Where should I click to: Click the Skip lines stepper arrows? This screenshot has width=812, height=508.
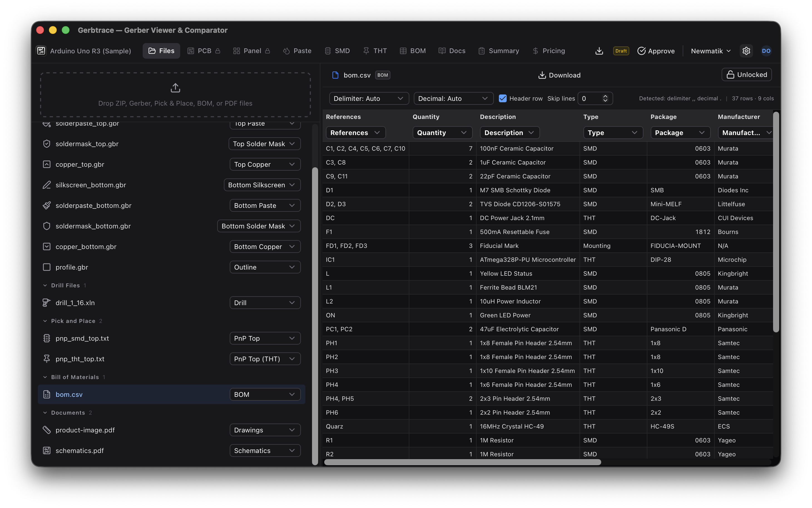(x=605, y=98)
